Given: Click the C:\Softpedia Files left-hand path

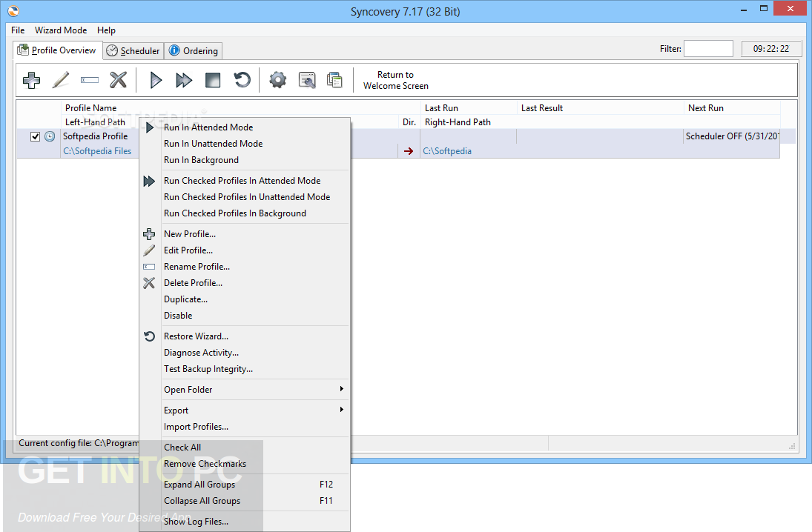Looking at the screenshot, I should coord(97,151).
